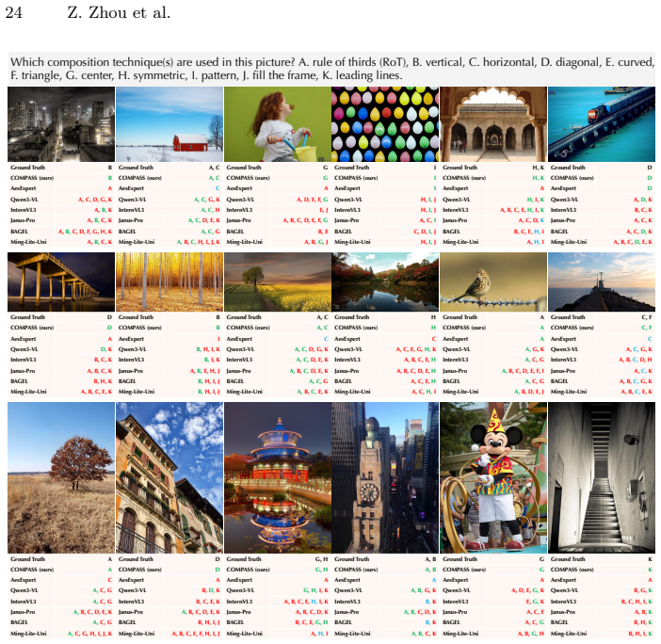Viewport: 661px width, 644px height.
Task: Click answer 'A, B, G, J'
Action: 316,242
